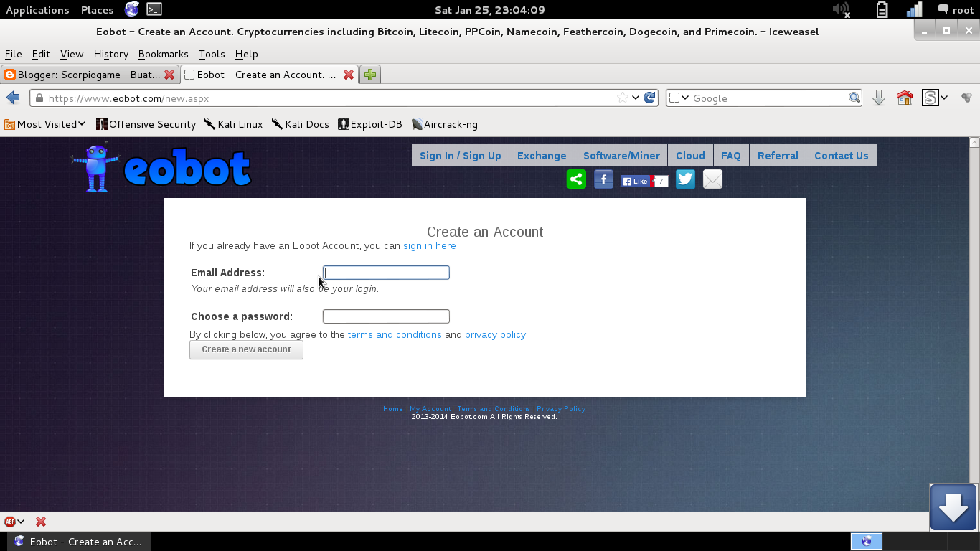Click the search magnifier icon
Viewport: 980px width, 551px height.
point(854,98)
